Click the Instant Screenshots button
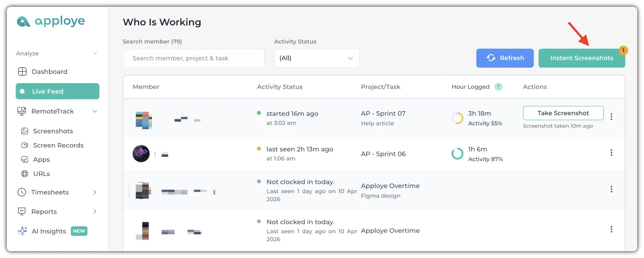644x258 pixels. [581, 58]
